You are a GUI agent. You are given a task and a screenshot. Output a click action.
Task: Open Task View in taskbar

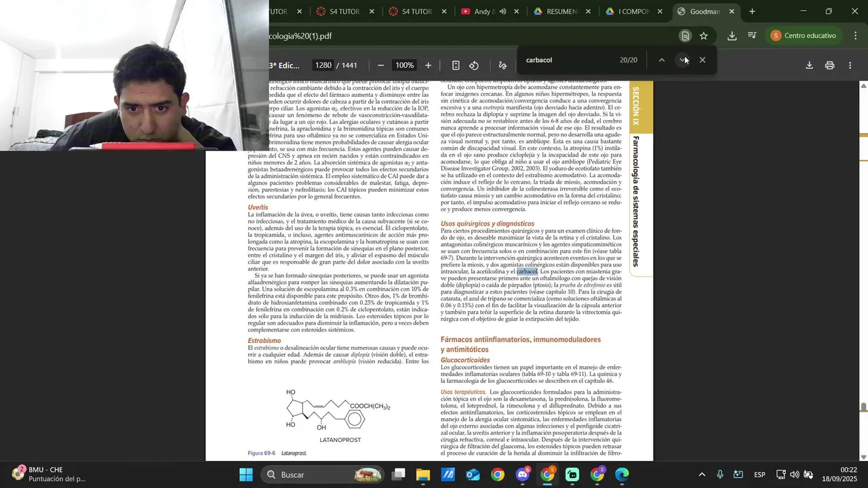pos(398,474)
